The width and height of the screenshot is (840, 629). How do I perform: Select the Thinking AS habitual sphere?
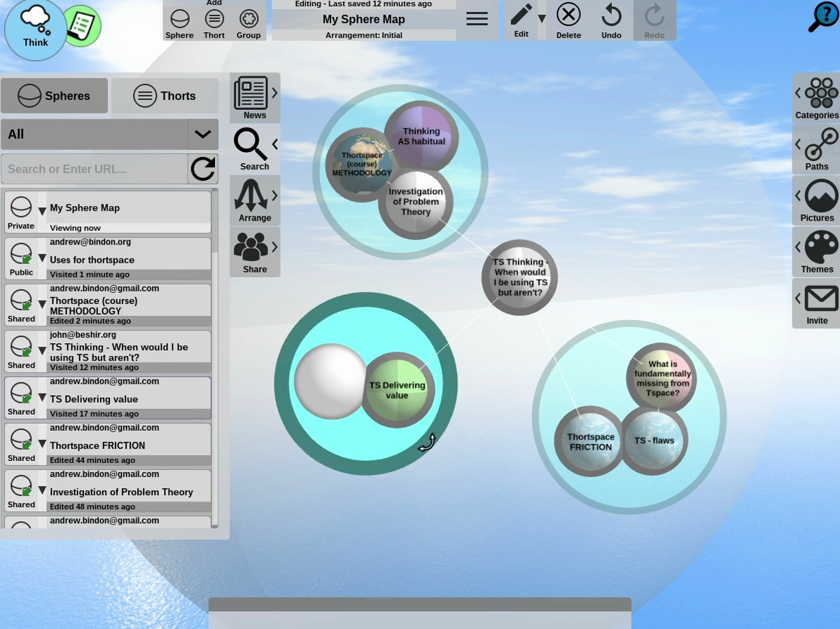(421, 137)
